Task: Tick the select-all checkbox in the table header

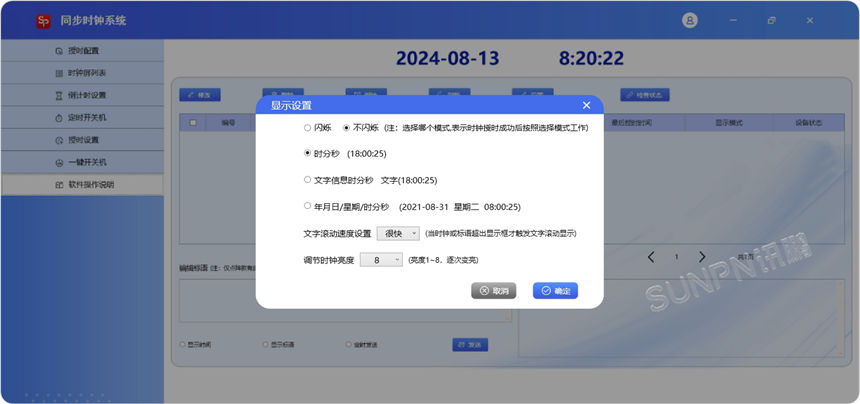Action: tap(193, 123)
